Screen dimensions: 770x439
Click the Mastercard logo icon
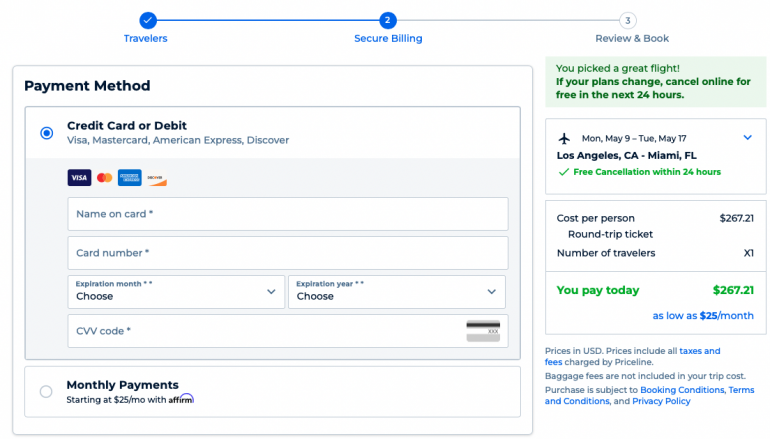tap(104, 178)
